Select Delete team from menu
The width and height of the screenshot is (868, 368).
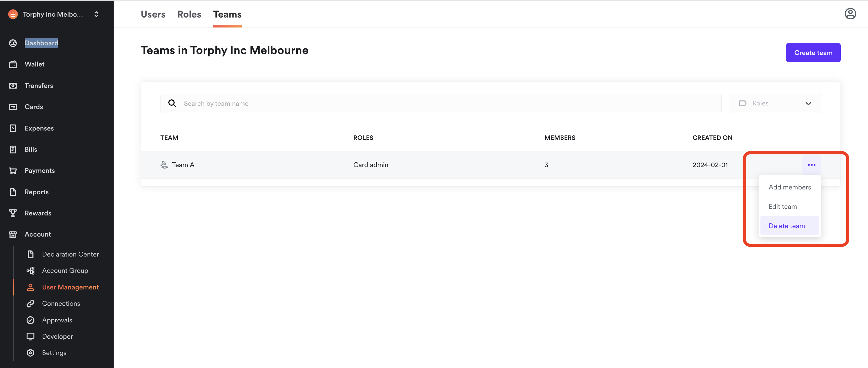(x=786, y=226)
